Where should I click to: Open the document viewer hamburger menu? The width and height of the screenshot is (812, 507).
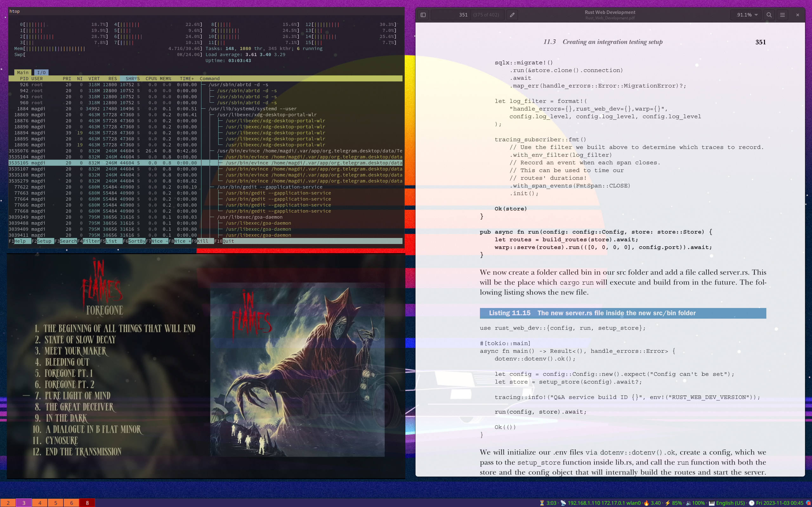click(x=783, y=15)
